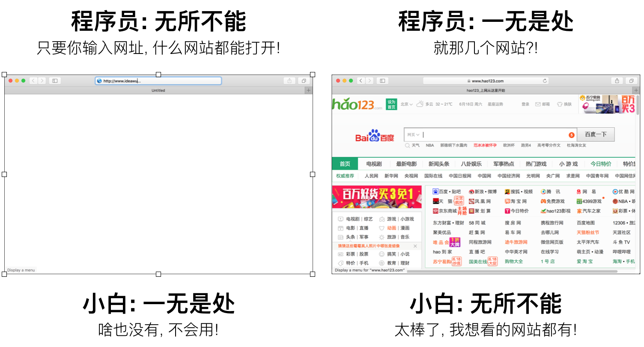The width and height of the screenshot is (644, 347).
Task: Click the 汽车之家 site icon
Action: 579,211
